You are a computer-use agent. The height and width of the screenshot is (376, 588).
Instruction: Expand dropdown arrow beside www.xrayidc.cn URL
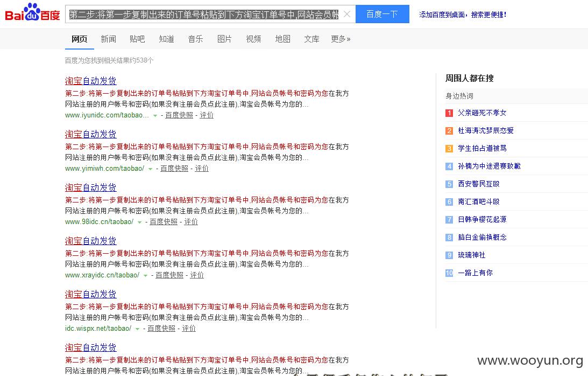(x=145, y=276)
